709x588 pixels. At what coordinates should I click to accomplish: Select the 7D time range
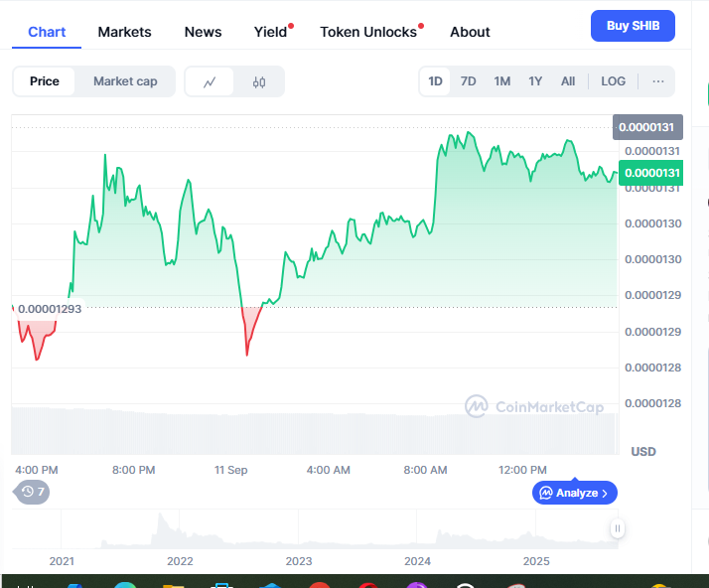click(468, 81)
